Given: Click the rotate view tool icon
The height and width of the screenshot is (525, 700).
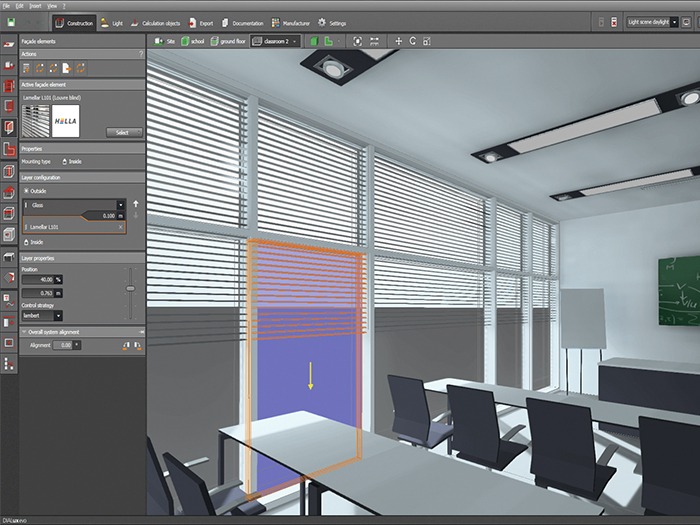Looking at the screenshot, I should tap(413, 41).
